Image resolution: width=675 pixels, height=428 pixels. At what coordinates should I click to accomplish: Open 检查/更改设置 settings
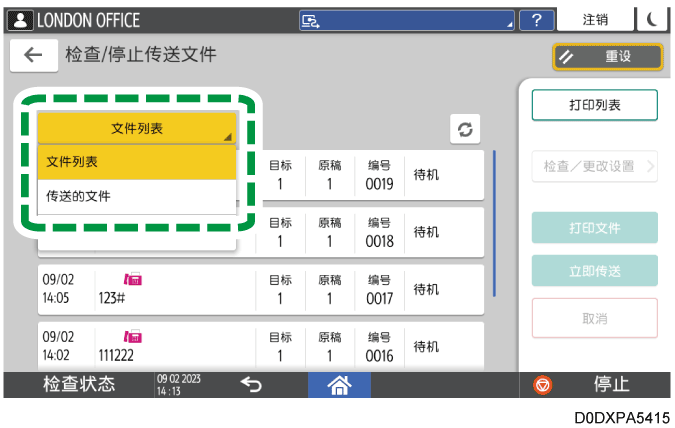(594, 166)
